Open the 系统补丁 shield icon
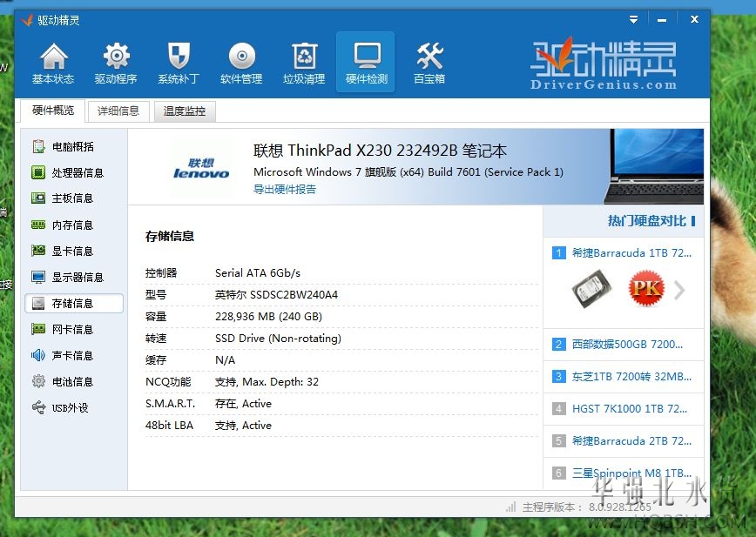 point(179,56)
